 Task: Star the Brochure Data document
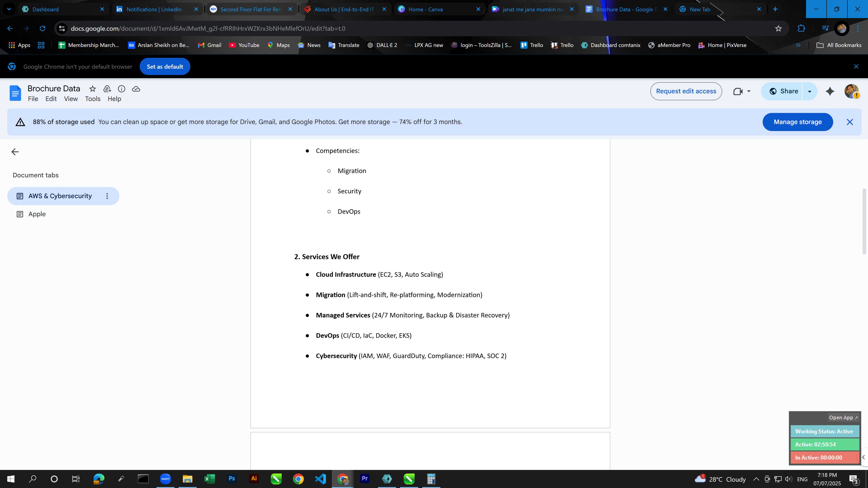coord(92,89)
